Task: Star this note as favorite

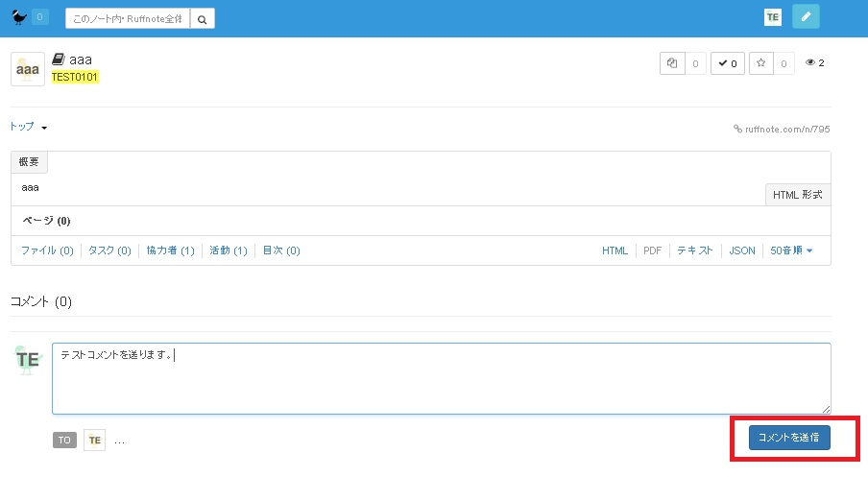Action: [x=762, y=63]
